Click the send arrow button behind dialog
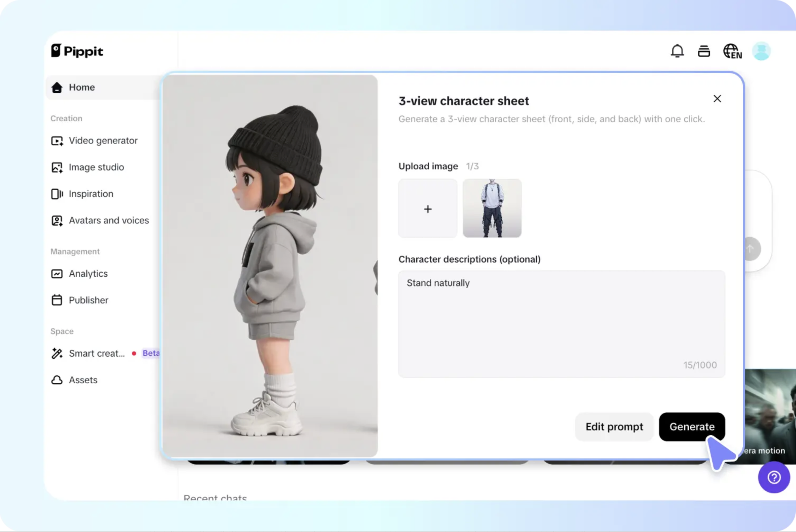796x532 pixels. [751, 249]
